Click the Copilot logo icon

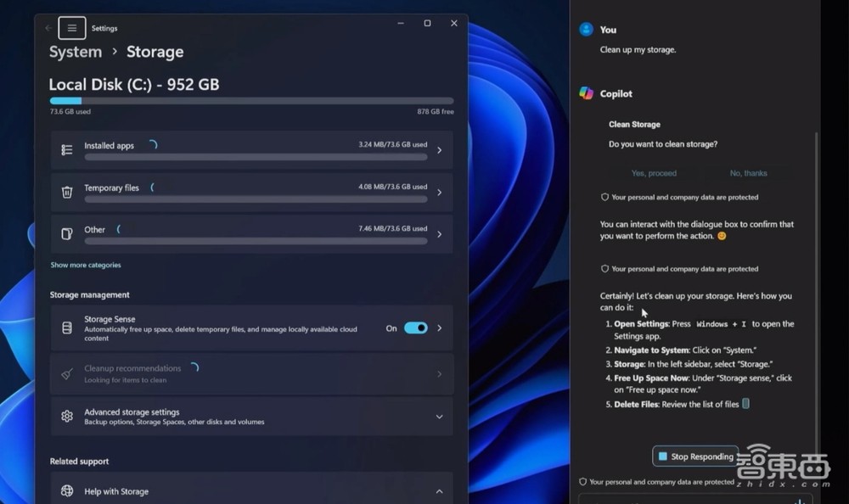coord(586,93)
